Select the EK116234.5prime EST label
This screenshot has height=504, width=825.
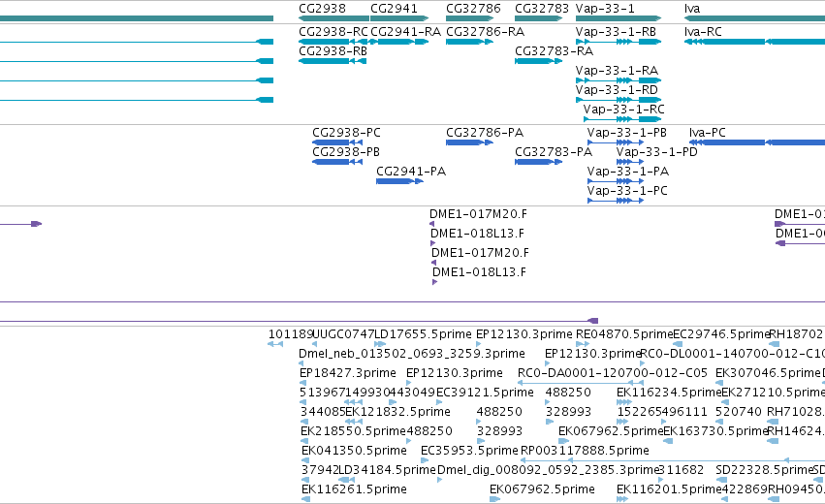point(669,393)
